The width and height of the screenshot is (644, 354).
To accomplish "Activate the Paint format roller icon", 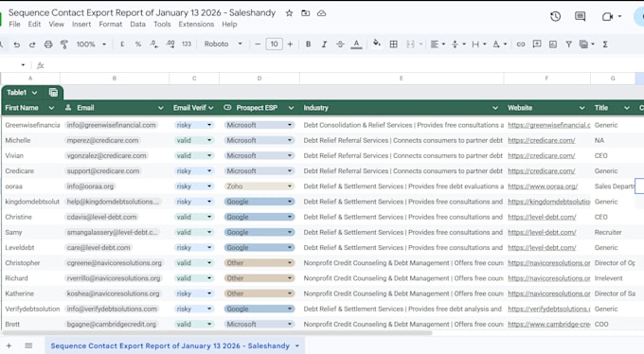I will (x=64, y=44).
